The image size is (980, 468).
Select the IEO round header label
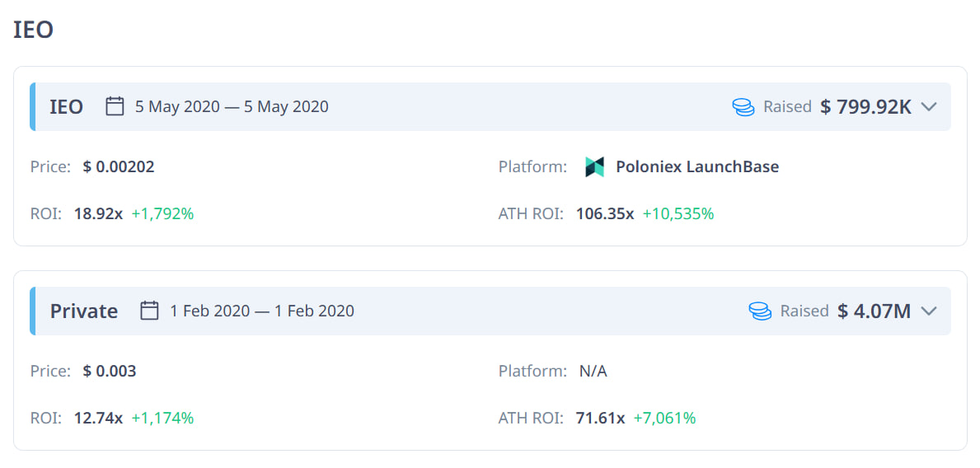(x=67, y=106)
